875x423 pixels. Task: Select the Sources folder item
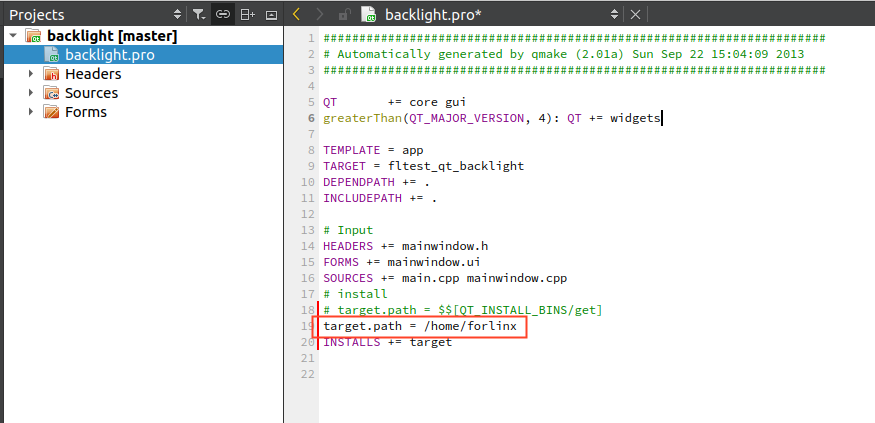91,93
